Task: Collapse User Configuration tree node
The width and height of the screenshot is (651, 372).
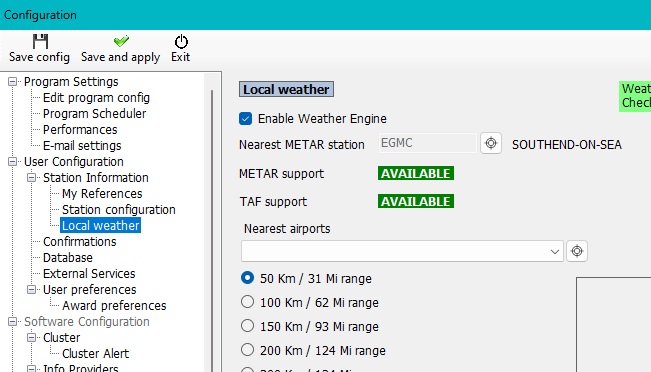Action: click(x=12, y=162)
